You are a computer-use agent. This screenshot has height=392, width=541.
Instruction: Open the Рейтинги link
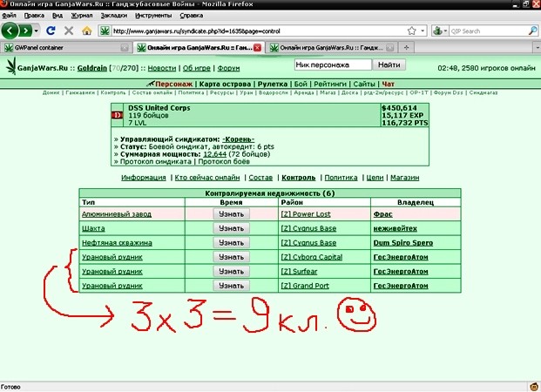coord(330,84)
